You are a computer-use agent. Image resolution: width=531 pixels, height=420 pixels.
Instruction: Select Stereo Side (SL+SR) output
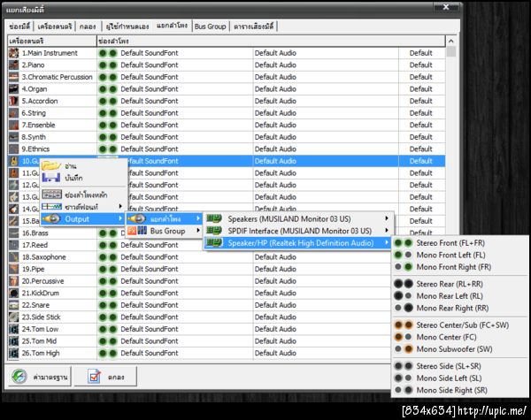coord(458,366)
